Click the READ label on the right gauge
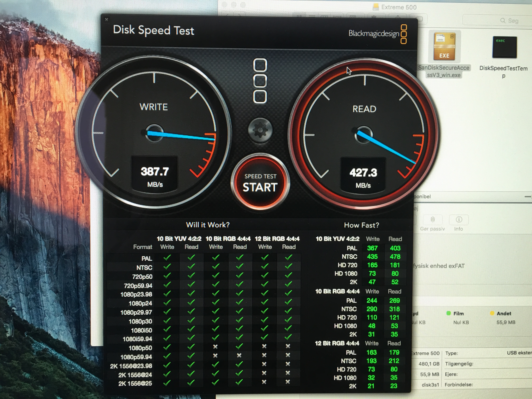Screen dimensions: 532x399 364,109
